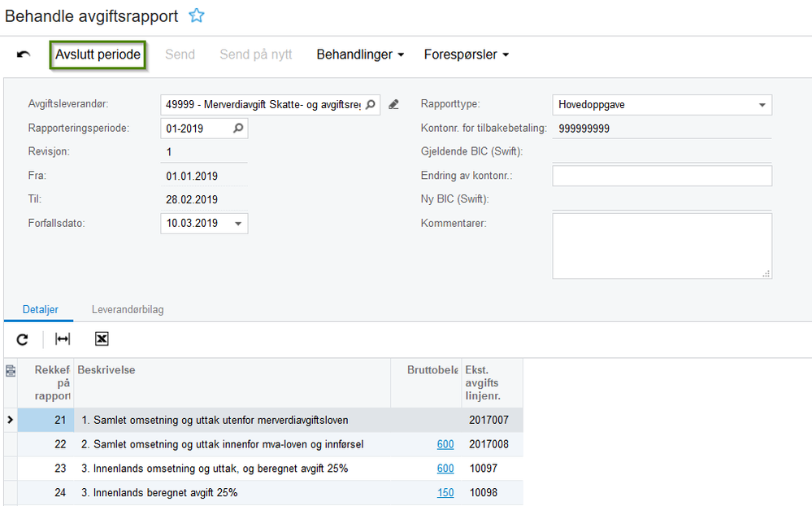Screen dimensions: 812x506
Task: Open the Forespørsler dropdown menu
Action: click(x=467, y=55)
